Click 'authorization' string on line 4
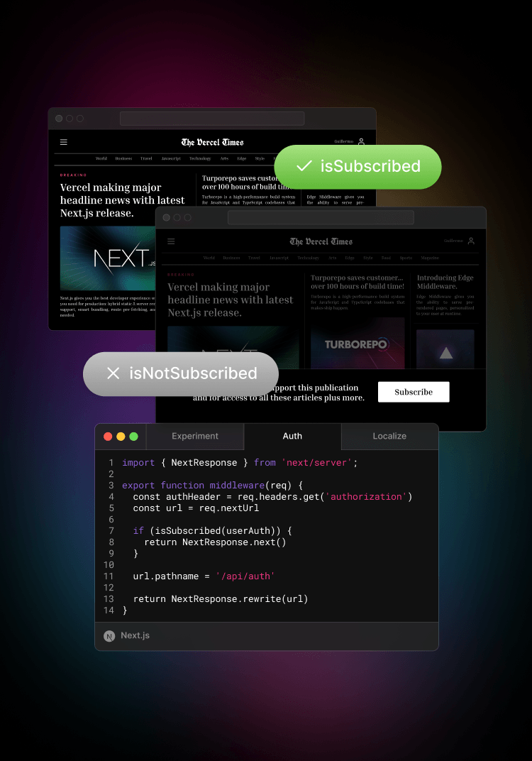 click(x=366, y=497)
